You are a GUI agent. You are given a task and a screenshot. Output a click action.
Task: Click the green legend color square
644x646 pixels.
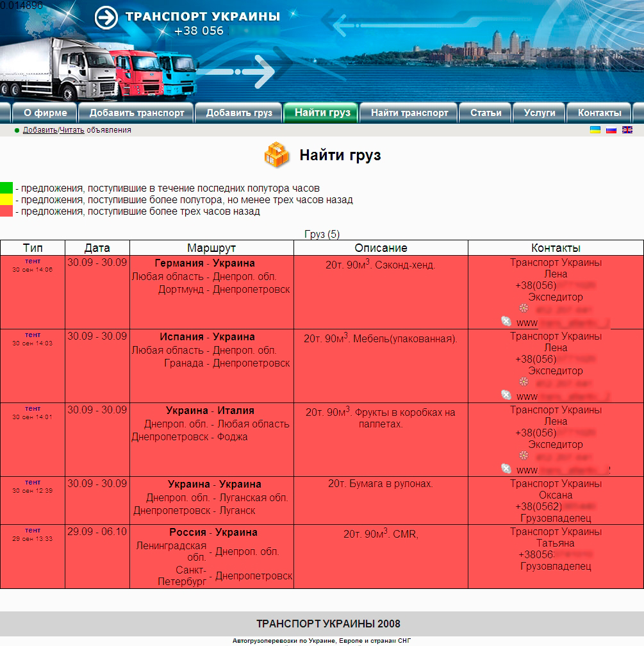point(6,188)
